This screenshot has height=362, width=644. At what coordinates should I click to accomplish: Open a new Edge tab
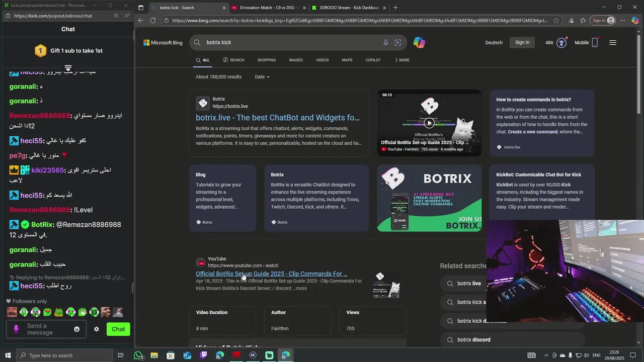tap(395, 8)
